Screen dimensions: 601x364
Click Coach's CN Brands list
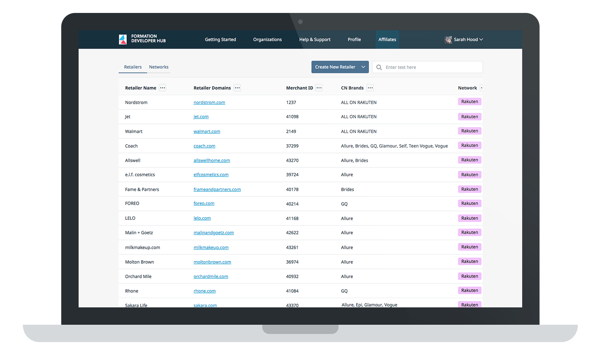pos(394,146)
